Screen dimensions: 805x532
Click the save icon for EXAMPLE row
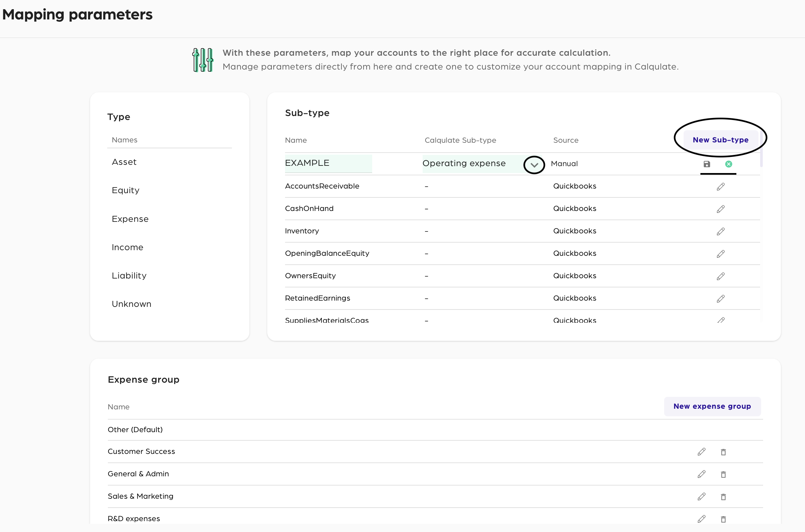click(x=707, y=164)
